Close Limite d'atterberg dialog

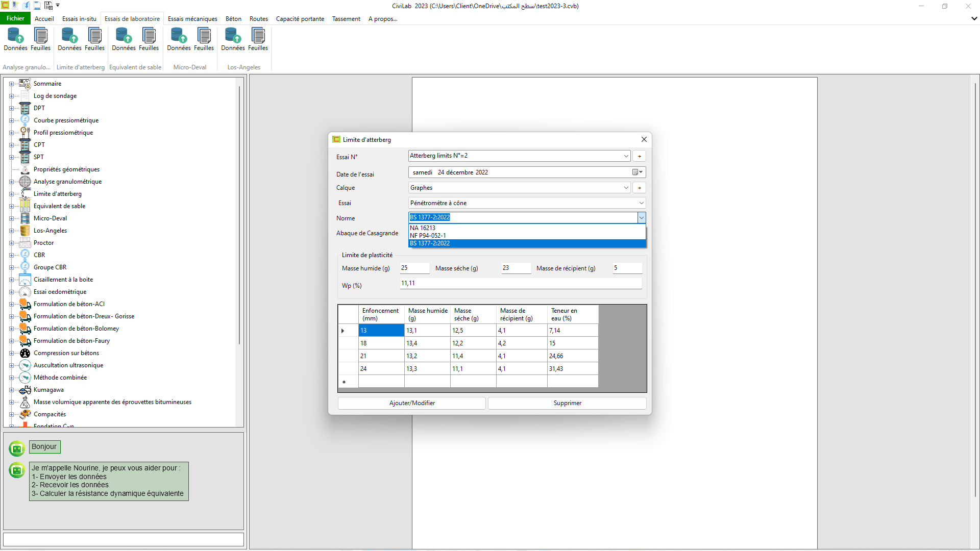point(644,139)
